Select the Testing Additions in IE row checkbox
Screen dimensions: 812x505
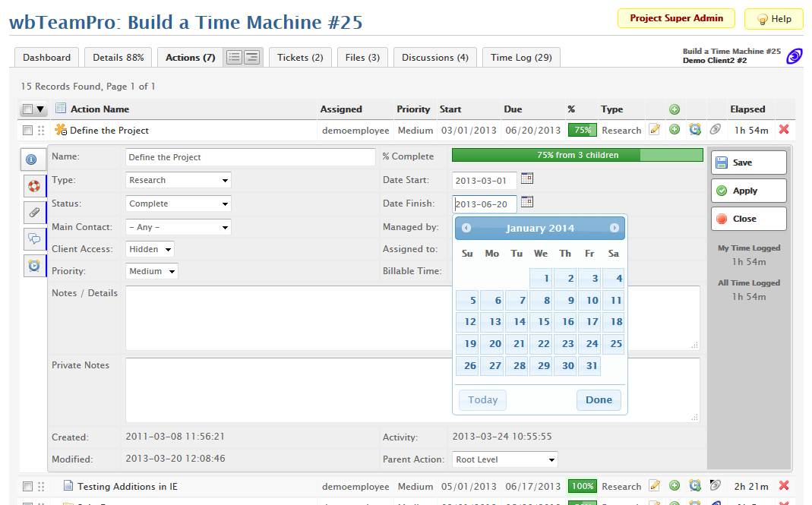click(x=27, y=486)
